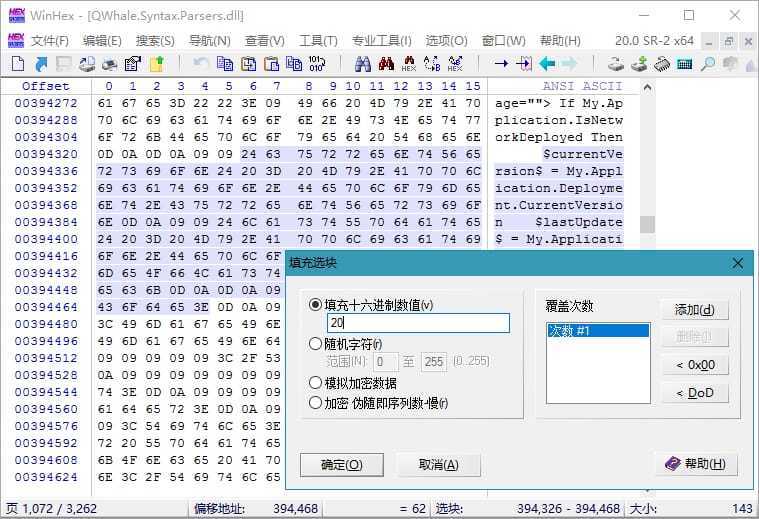This screenshot has width=759, height=519.
Task: Click the Back teal arrow icon
Action: pos(547,63)
